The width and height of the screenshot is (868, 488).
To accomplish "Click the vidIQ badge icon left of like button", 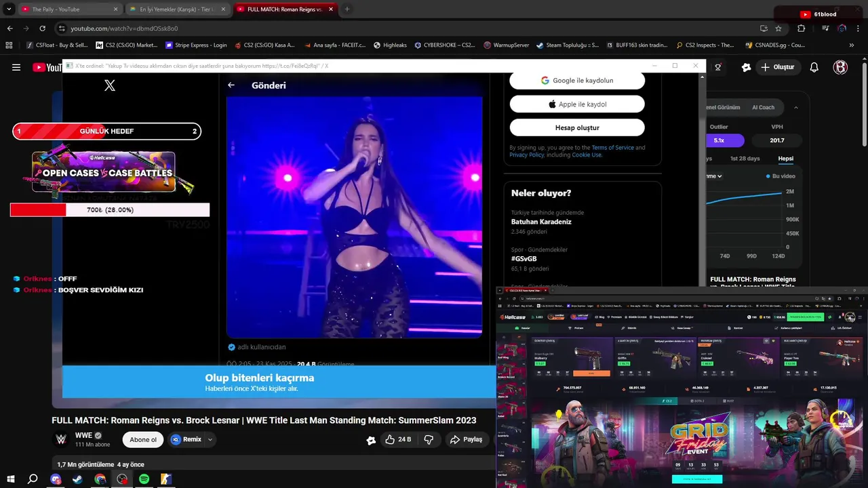I will coord(371,440).
